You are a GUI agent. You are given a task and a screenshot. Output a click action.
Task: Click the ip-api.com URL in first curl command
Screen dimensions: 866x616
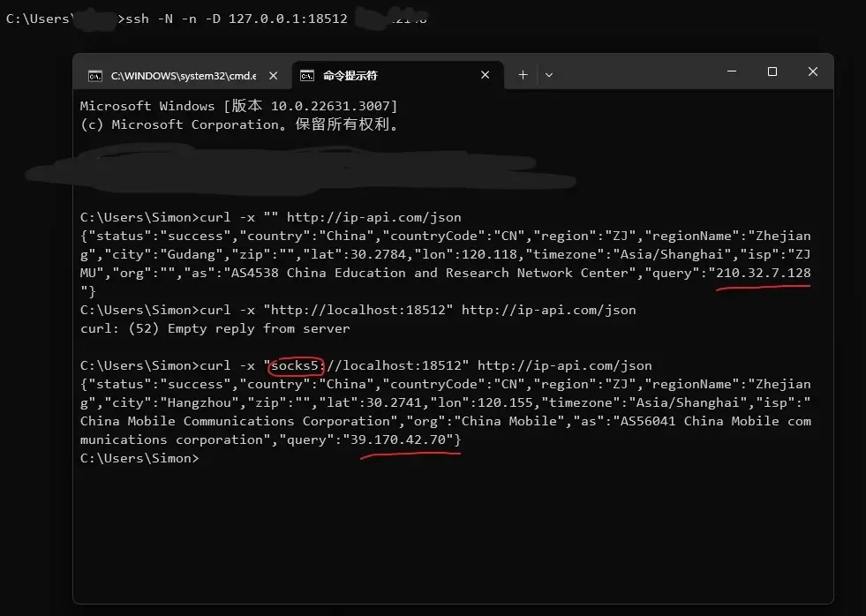(x=373, y=217)
